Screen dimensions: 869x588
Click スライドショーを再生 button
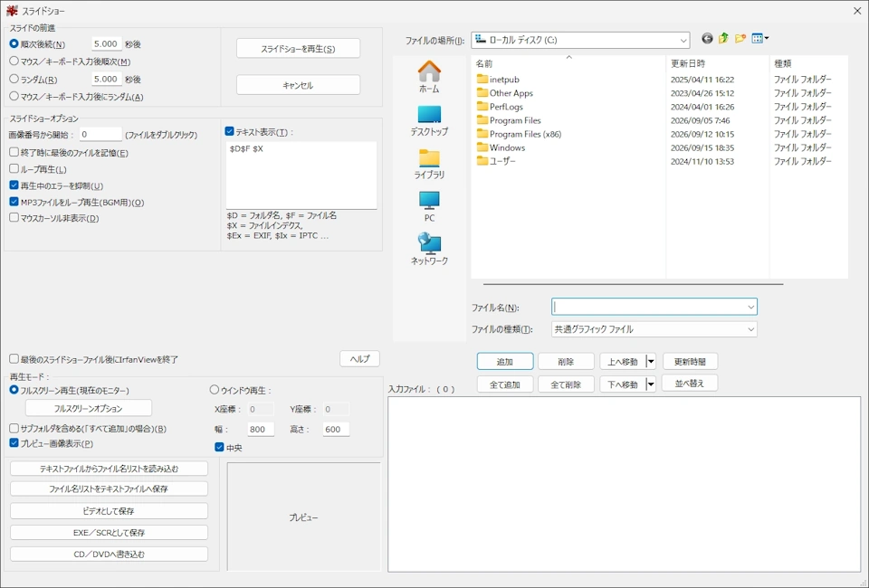coord(298,49)
